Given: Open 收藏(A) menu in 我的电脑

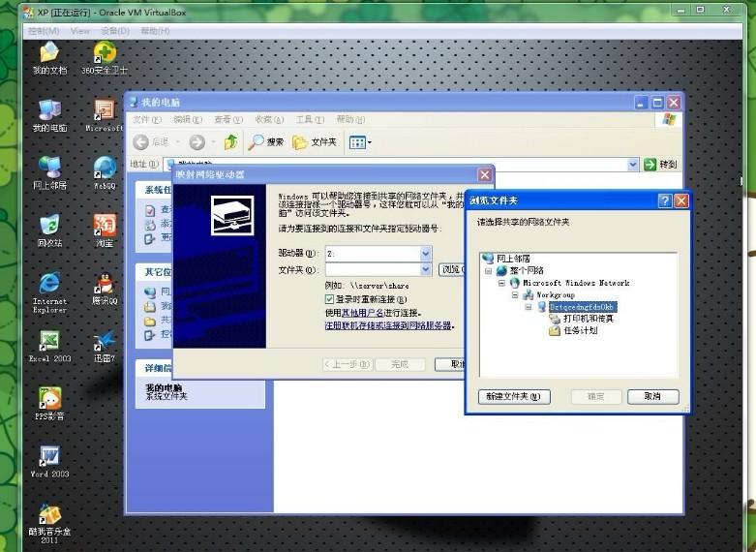Looking at the screenshot, I should point(269,119).
